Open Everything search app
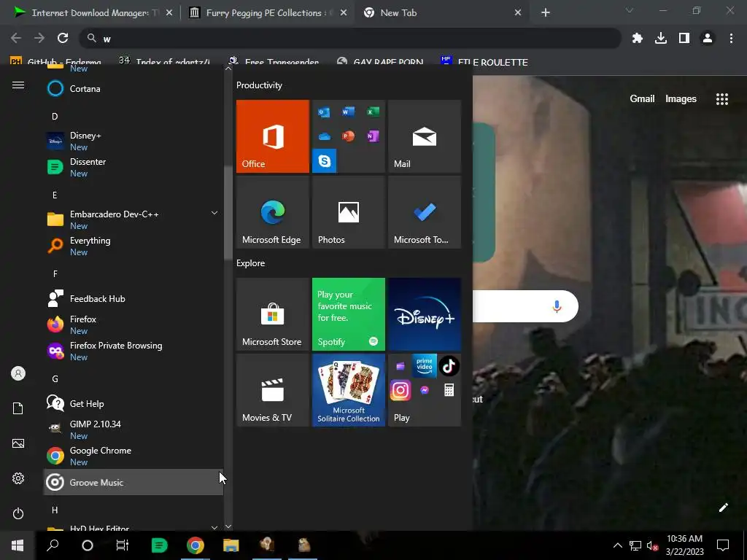This screenshot has width=747, height=560. [x=133, y=246]
